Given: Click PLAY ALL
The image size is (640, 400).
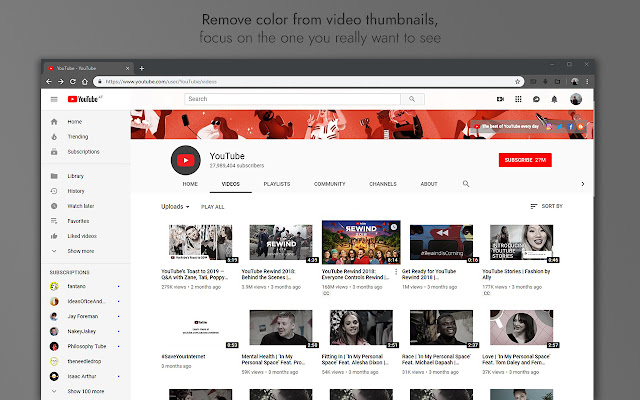Looking at the screenshot, I should 213,207.
